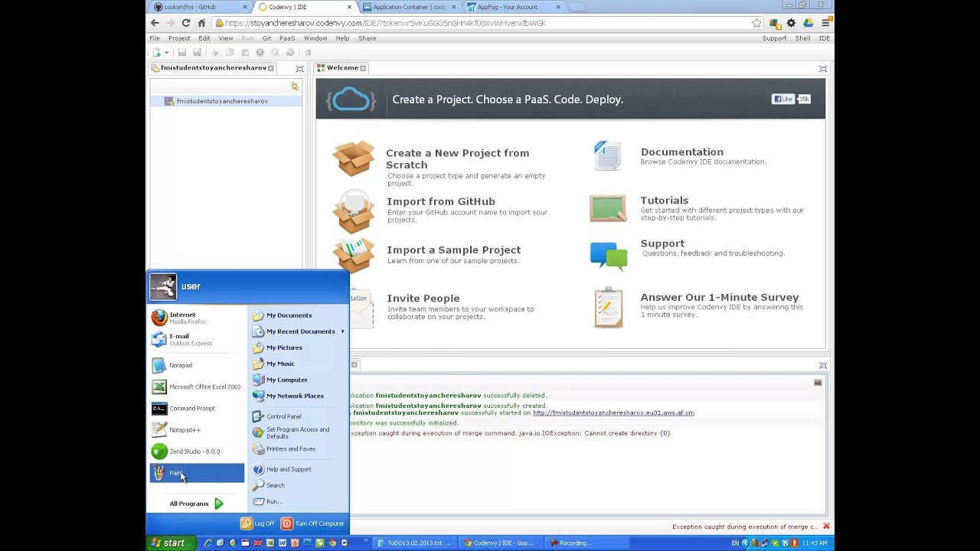This screenshot has height=551, width=980.
Task: Click the Log Off button
Action: click(257, 523)
